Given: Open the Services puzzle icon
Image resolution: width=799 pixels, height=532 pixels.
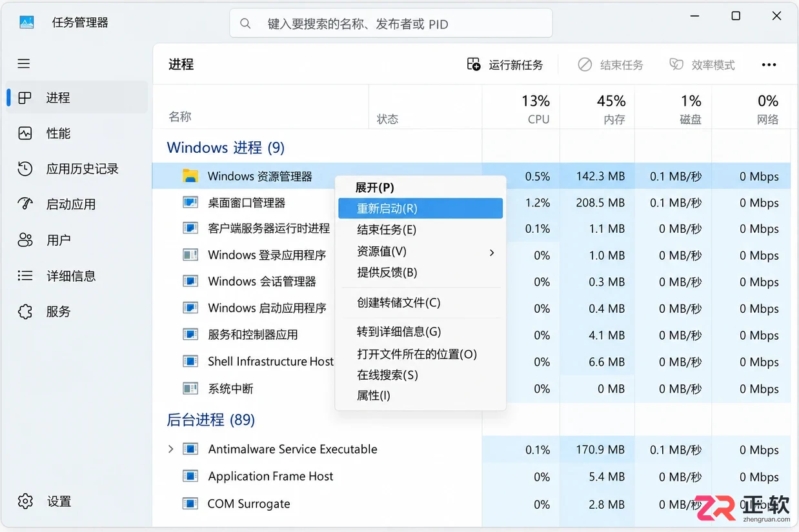Looking at the screenshot, I should pyautogui.click(x=25, y=311).
